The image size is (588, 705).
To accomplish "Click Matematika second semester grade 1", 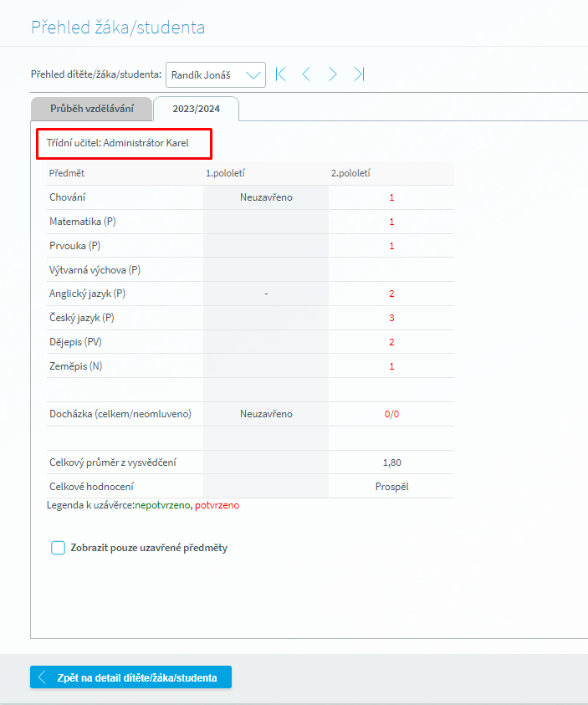I will click(x=391, y=222).
